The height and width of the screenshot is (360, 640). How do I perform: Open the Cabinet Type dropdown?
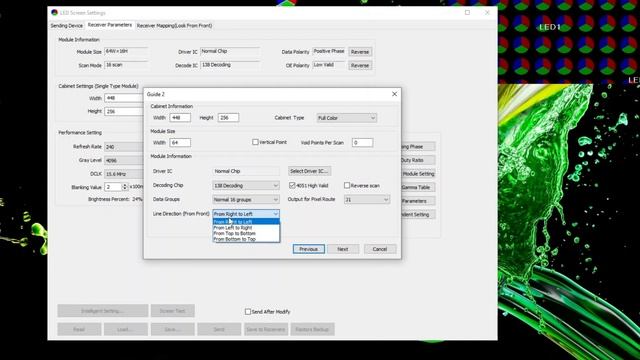347,118
